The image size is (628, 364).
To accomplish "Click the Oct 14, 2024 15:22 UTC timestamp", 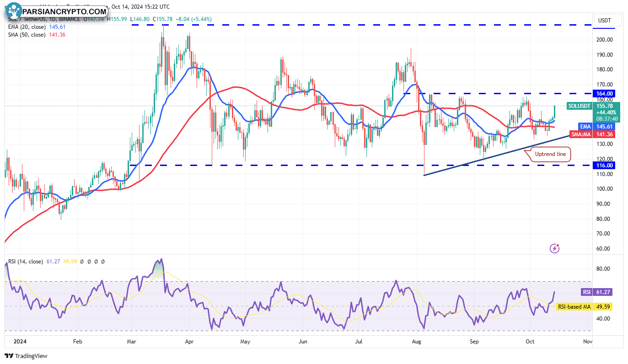I will pyautogui.click(x=140, y=7).
